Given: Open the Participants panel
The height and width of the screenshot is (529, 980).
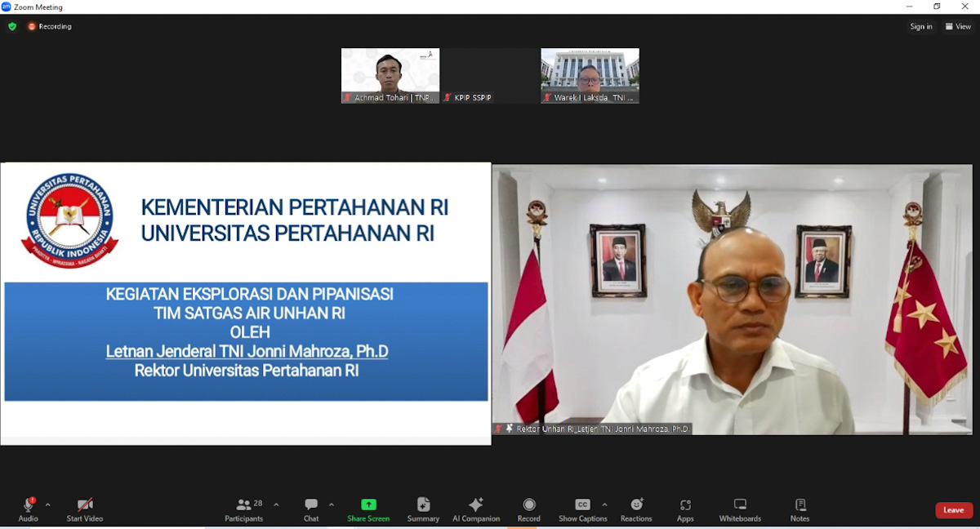Looking at the screenshot, I should point(244,509).
